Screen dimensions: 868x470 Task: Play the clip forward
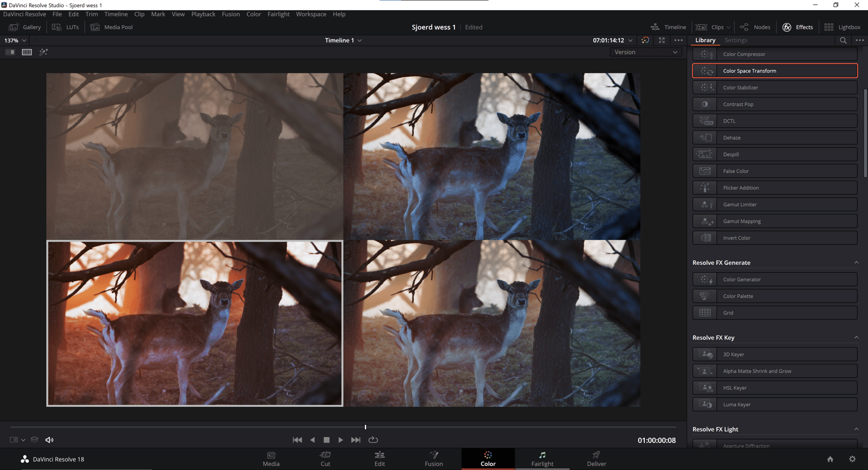click(341, 440)
